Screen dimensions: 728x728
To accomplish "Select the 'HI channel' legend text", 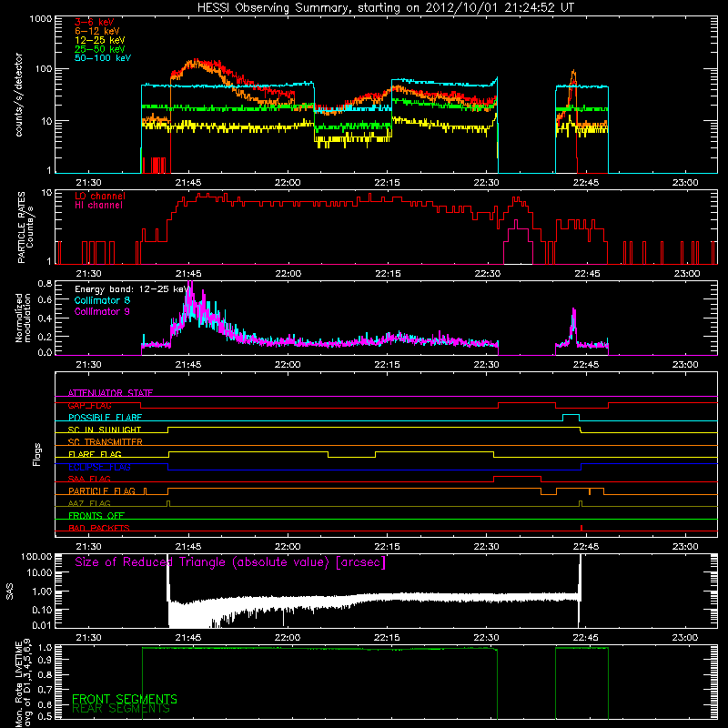I will click(98, 206).
